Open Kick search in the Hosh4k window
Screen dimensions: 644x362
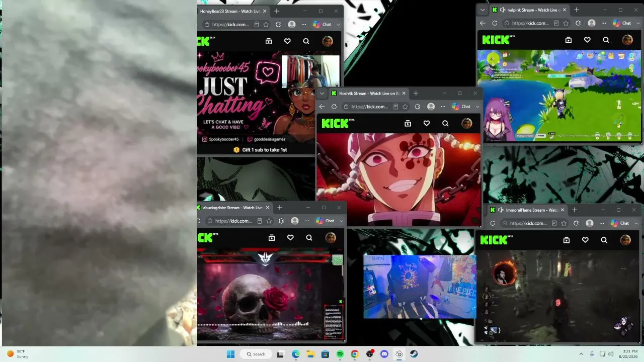(x=445, y=123)
